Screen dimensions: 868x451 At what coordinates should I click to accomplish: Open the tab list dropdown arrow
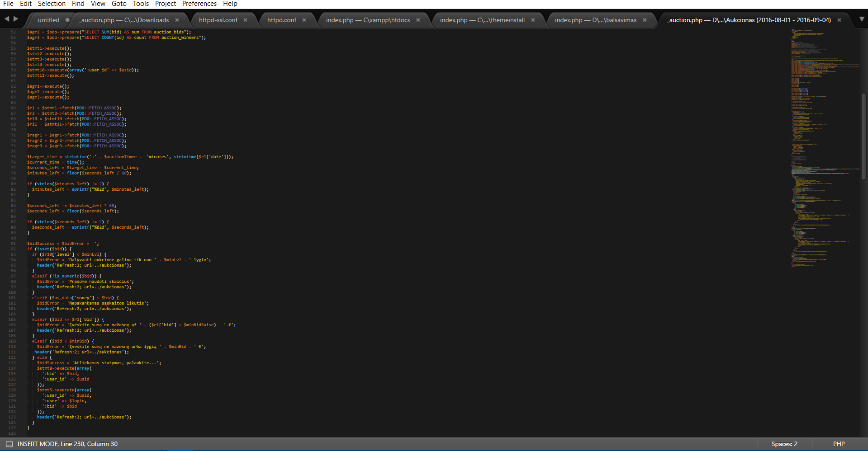pos(862,19)
